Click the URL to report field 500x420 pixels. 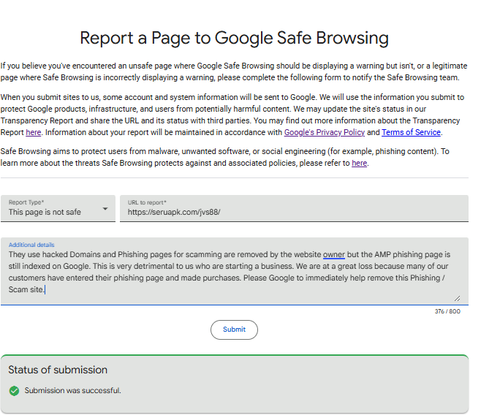point(294,208)
